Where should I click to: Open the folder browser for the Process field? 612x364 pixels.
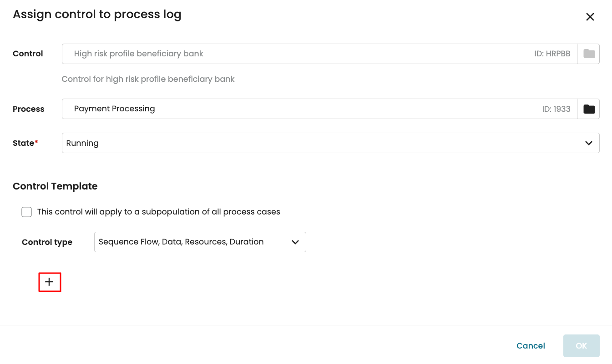coord(589,109)
